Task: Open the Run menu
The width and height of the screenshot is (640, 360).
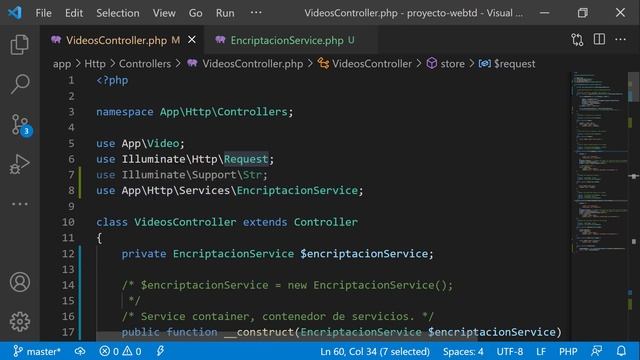Action: click(x=225, y=13)
